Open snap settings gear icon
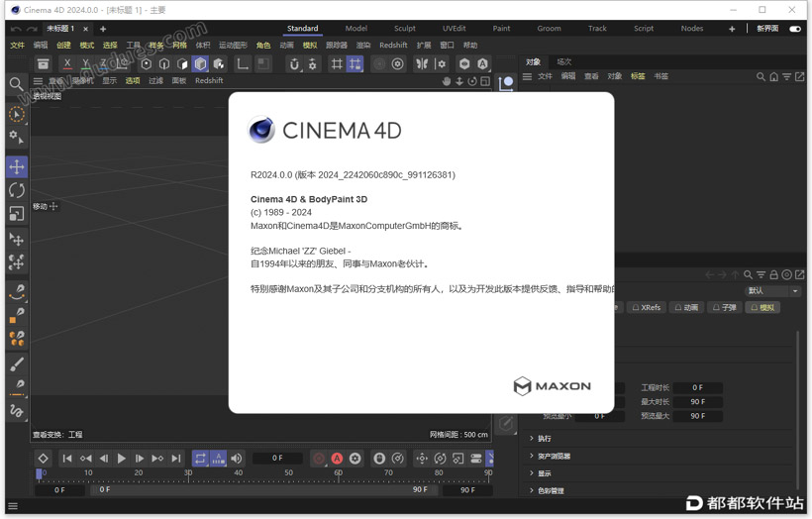812x519 pixels. pyautogui.click(x=312, y=64)
